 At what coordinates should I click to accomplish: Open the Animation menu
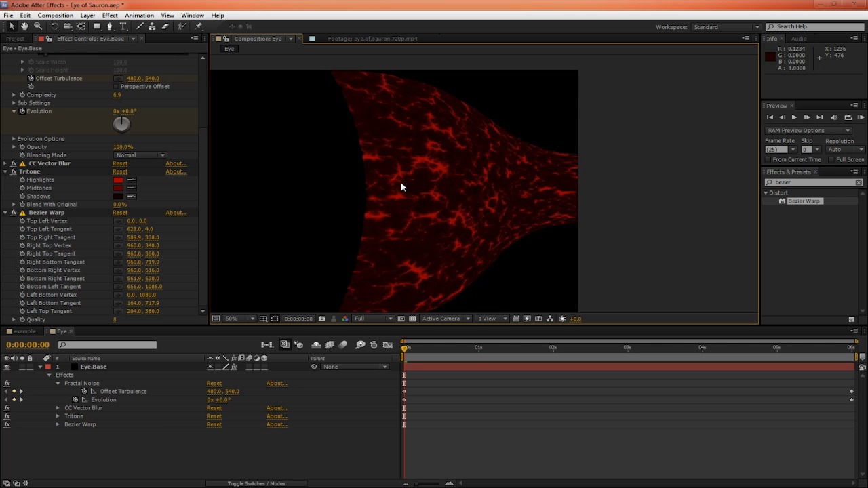point(139,15)
